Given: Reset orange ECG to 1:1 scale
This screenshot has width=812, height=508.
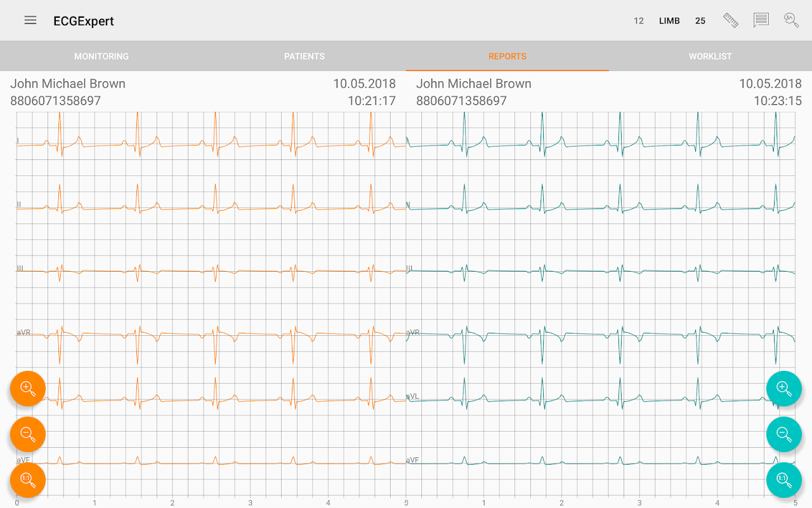Looking at the screenshot, I should click(x=28, y=480).
